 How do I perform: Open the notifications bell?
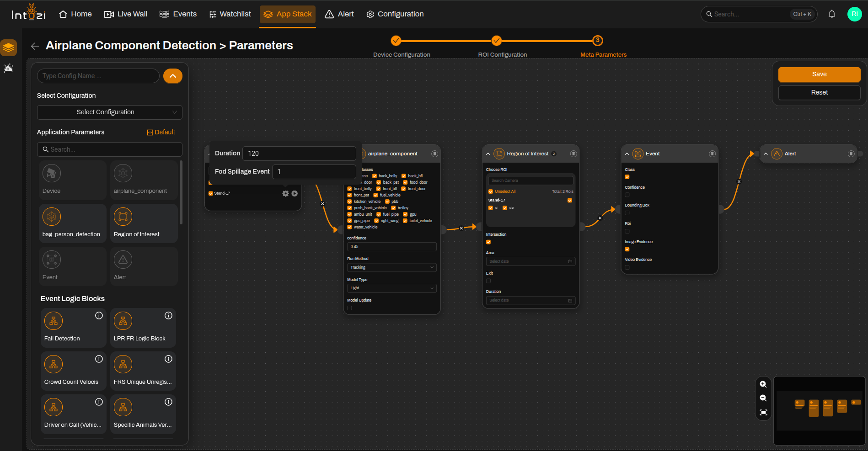(832, 14)
